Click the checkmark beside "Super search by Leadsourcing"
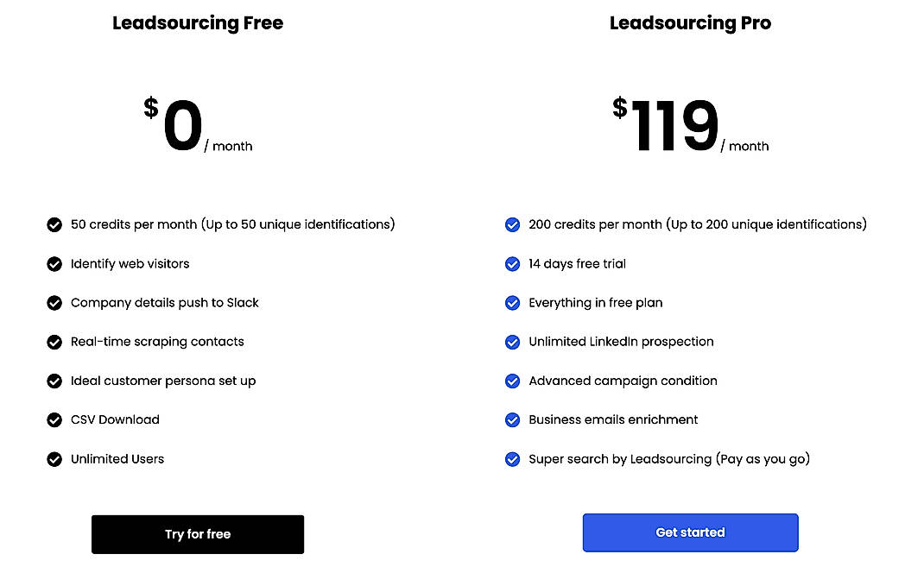The height and width of the screenshot is (567, 924). (512, 459)
